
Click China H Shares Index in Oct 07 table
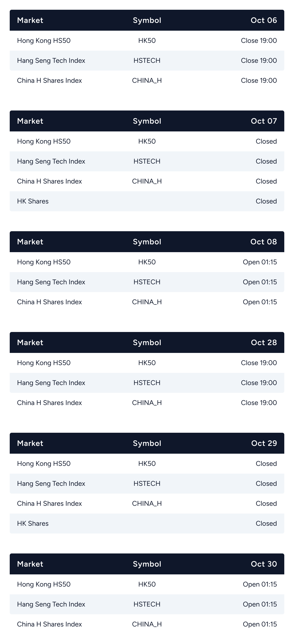click(49, 181)
